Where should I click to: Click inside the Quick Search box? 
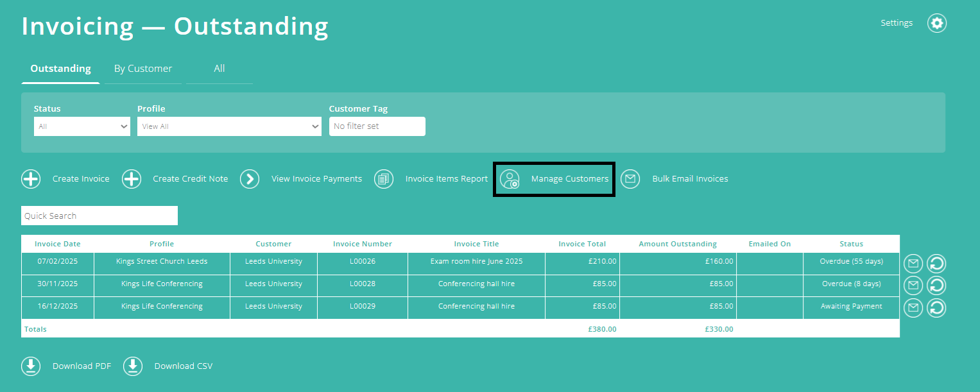(x=99, y=215)
